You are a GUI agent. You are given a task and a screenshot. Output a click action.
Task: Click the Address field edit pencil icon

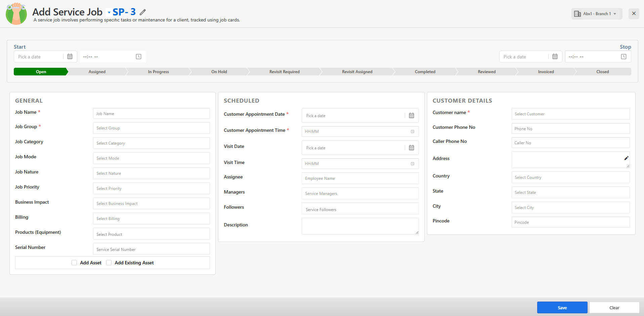click(626, 158)
